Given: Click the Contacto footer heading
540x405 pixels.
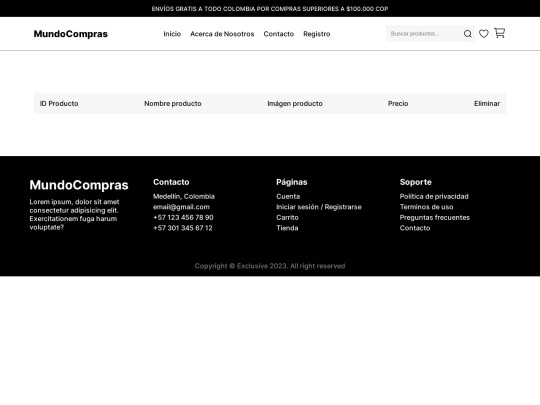Looking at the screenshot, I should point(171,182).
